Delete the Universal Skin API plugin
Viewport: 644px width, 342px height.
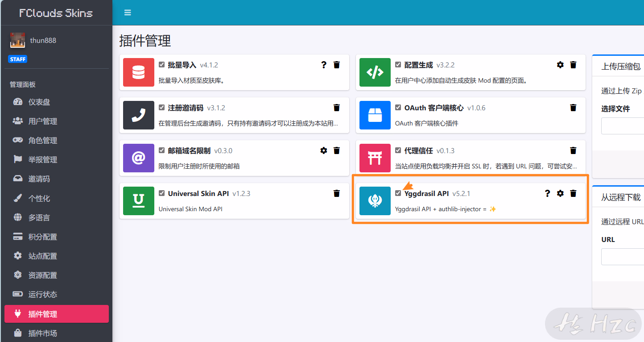tap(337, 193)
